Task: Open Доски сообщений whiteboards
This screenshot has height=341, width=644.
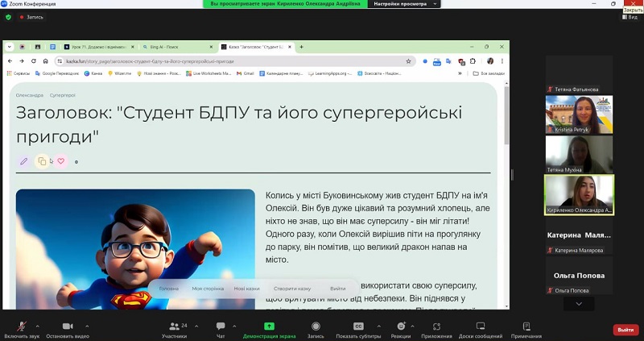Action: [x=481, y=330]
